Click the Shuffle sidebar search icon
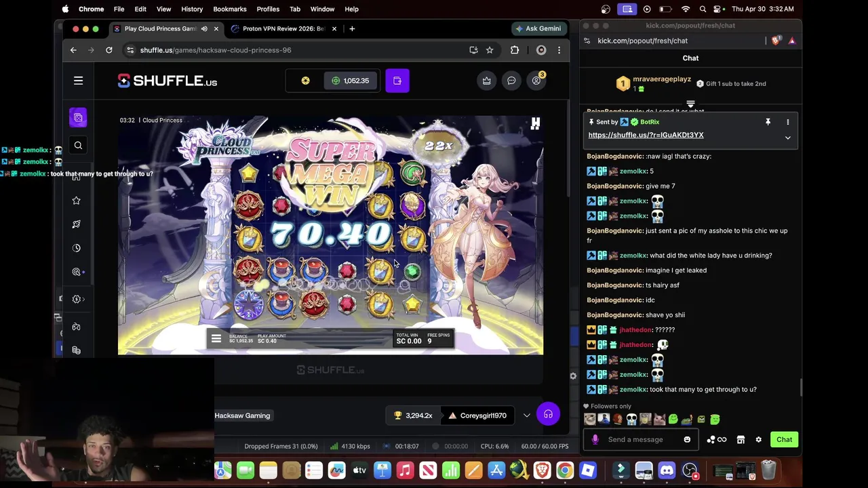 point(78,145)
